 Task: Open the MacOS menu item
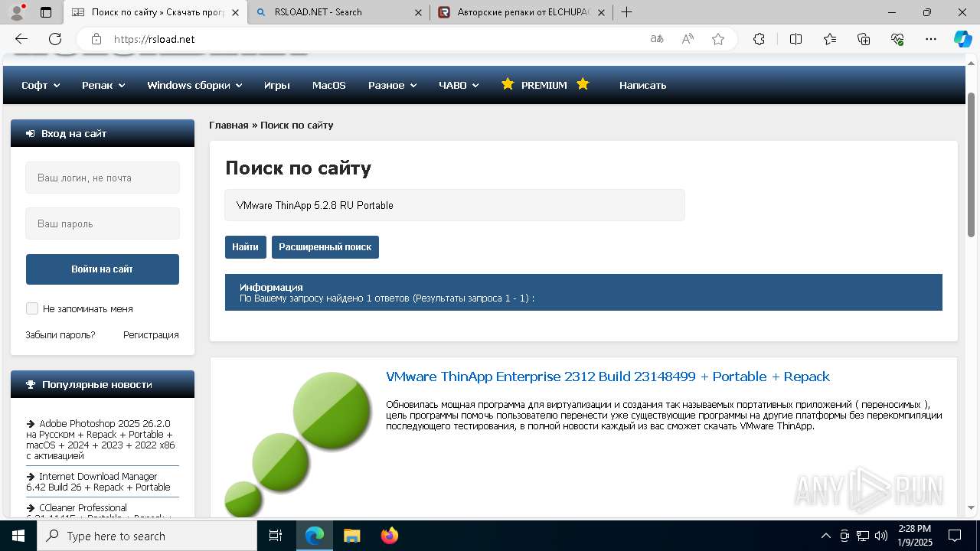tap(329, 85)
